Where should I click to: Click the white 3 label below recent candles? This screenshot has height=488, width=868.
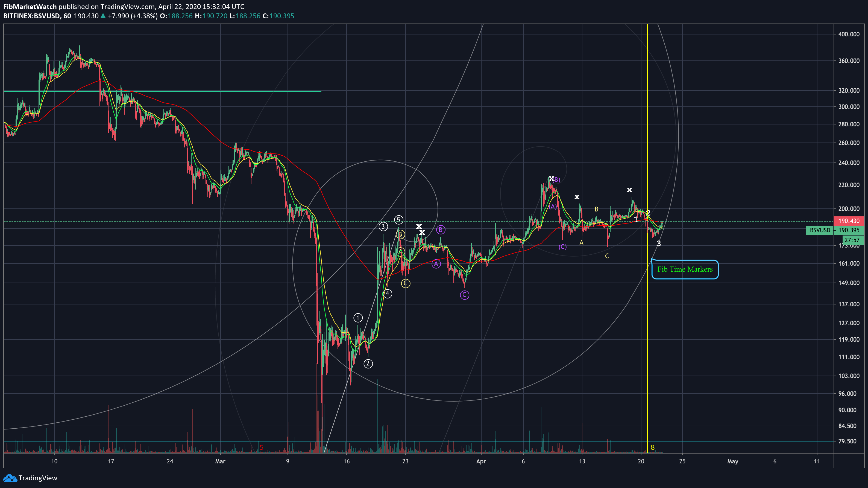[x=659, y=243]
